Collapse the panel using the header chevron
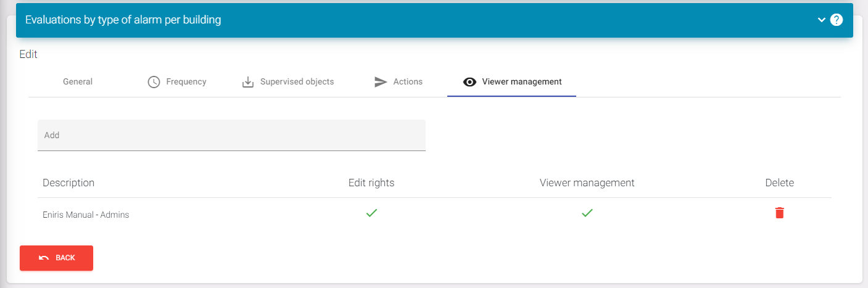 pos(822,20)
